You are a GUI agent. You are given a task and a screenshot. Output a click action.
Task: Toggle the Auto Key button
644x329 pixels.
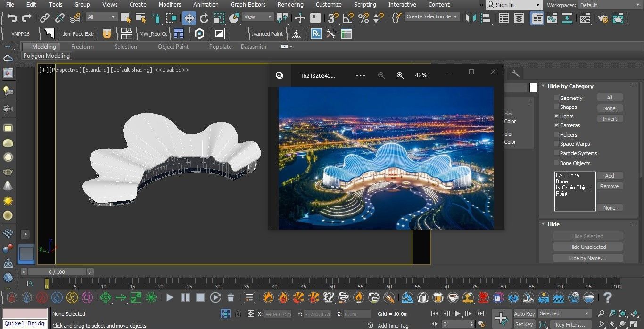[524, 314]
